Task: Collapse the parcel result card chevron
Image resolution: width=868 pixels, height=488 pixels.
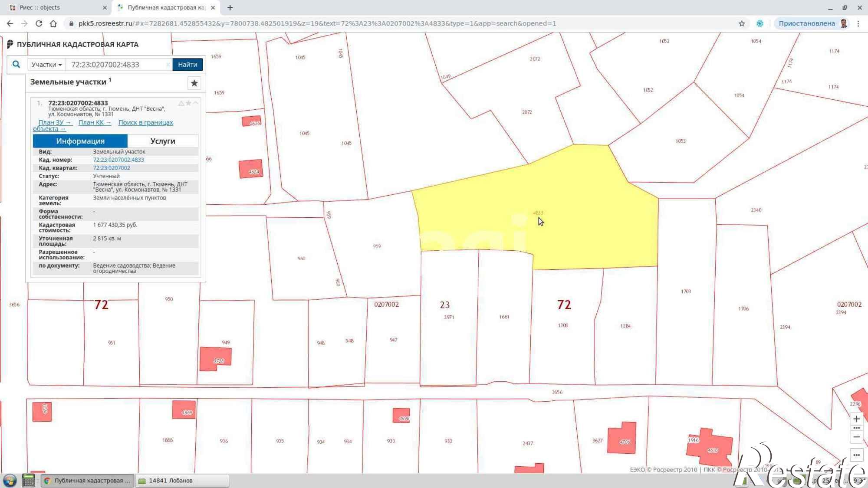Action: [196, 103]
